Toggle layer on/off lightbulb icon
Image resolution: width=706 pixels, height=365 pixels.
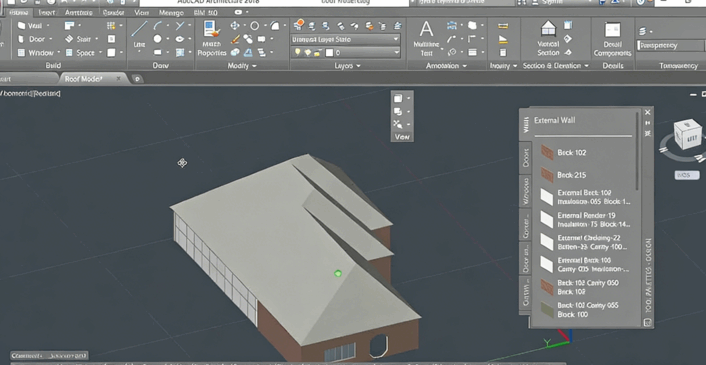pyautogui.click(x=297, y=53)
